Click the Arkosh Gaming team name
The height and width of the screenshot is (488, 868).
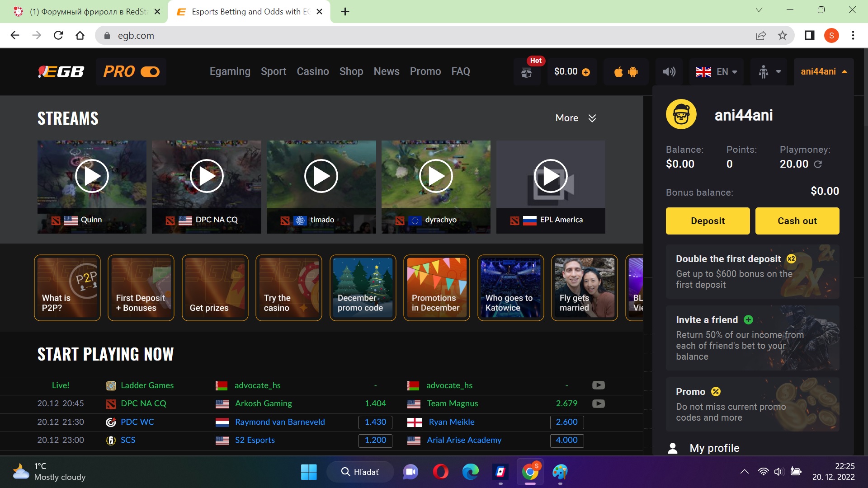(x=264, y=404)
